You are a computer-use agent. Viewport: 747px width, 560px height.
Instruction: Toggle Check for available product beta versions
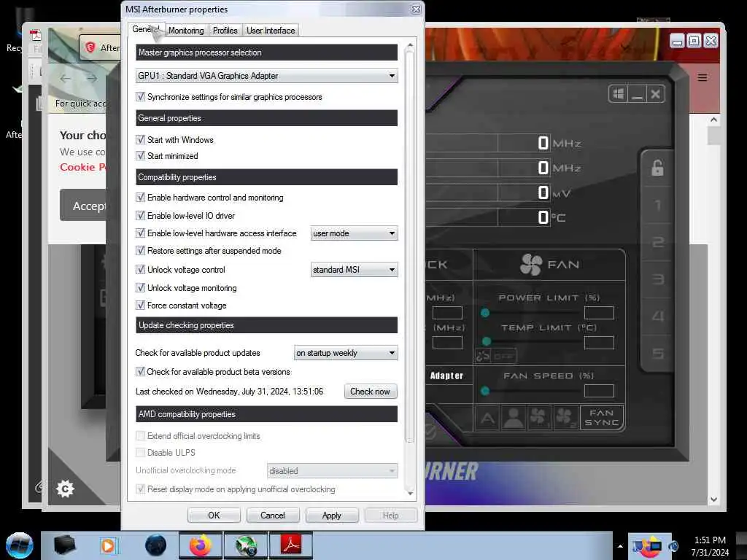click(x=140, y=371)
